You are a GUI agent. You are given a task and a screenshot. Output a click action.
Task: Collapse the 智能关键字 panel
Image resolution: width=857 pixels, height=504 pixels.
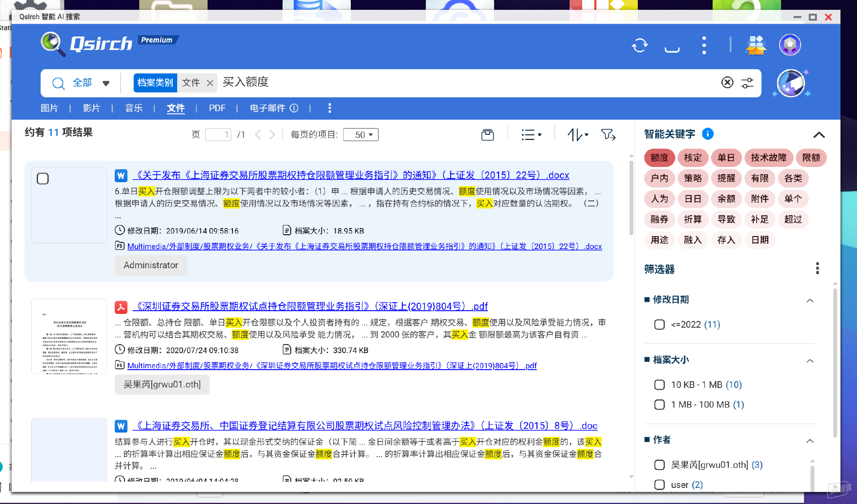[x=819, y=135]
